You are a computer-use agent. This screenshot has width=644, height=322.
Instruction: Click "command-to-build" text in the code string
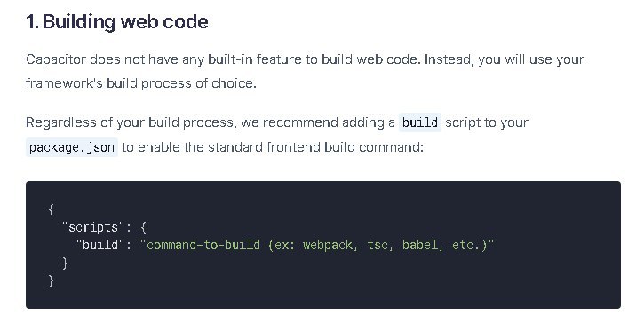203,245
